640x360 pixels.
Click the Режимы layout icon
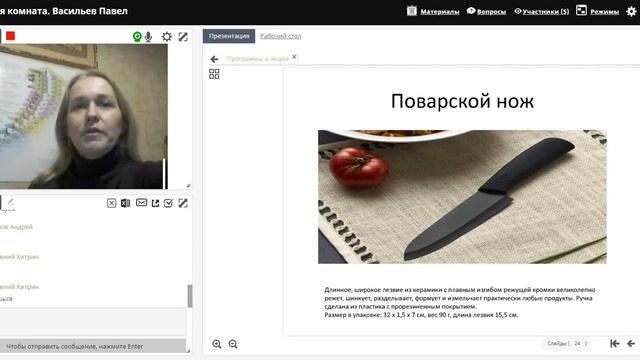point(581,10)
